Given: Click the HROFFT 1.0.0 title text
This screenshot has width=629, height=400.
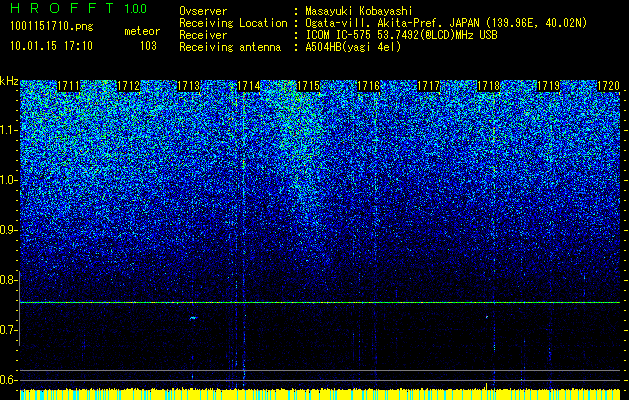Looking at the screenshot, I should click(x=79, y=8).
